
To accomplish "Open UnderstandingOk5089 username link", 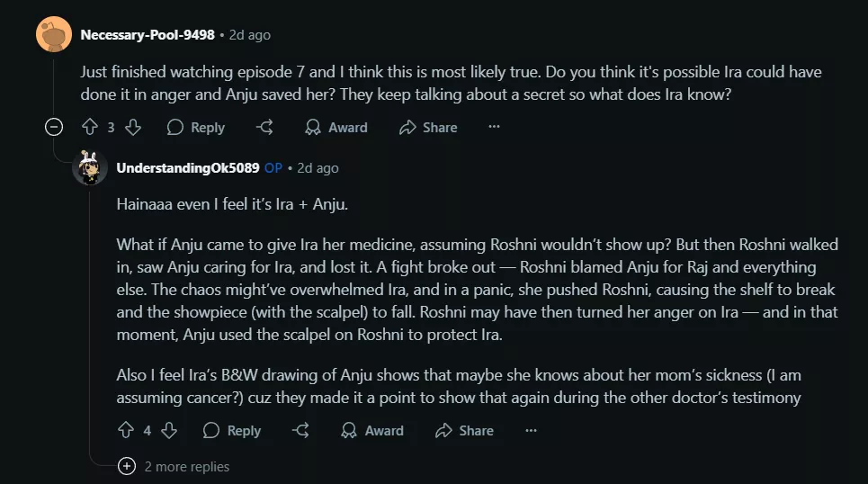I will (188, 168).
